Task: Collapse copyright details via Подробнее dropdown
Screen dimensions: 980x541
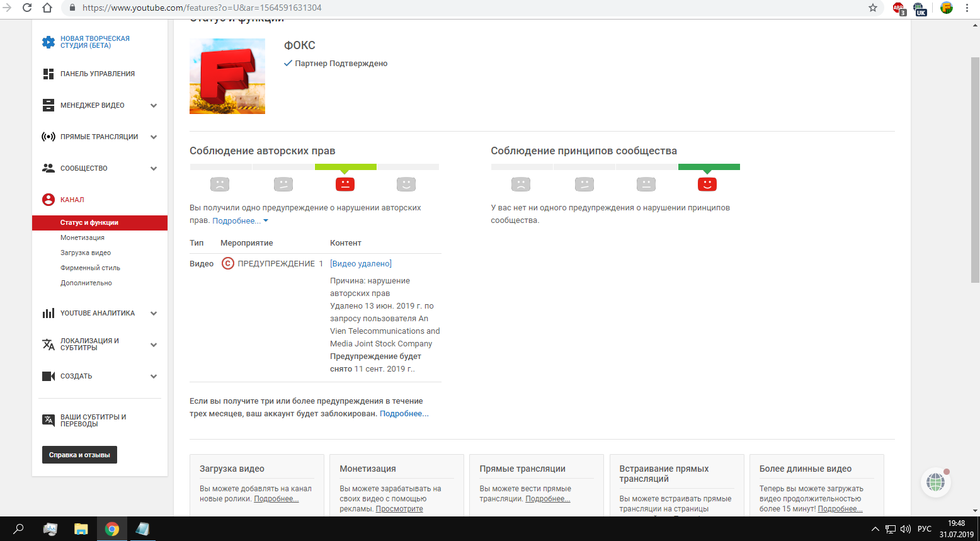Action: tap(241, 220)
